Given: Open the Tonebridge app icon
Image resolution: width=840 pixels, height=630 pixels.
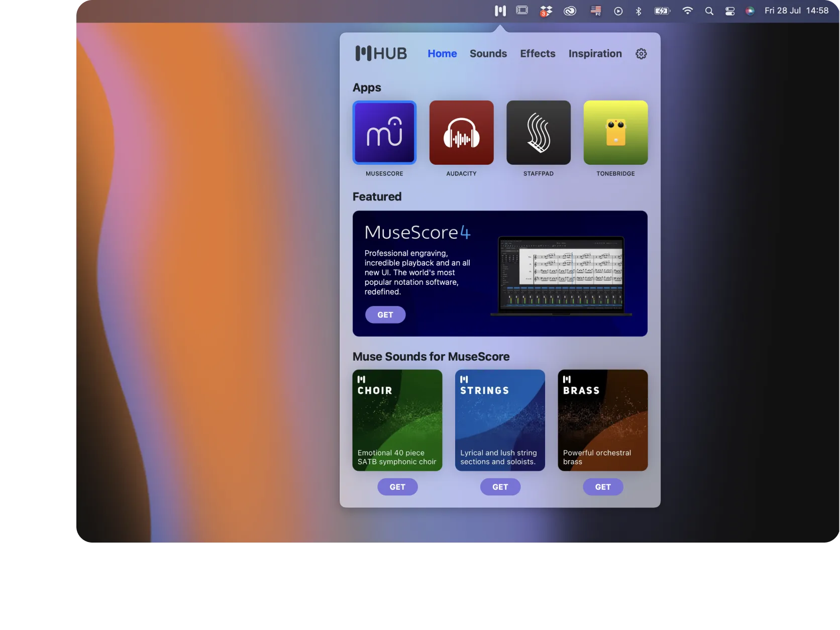Looking at the screenshot, I should (x=615, y=133).
